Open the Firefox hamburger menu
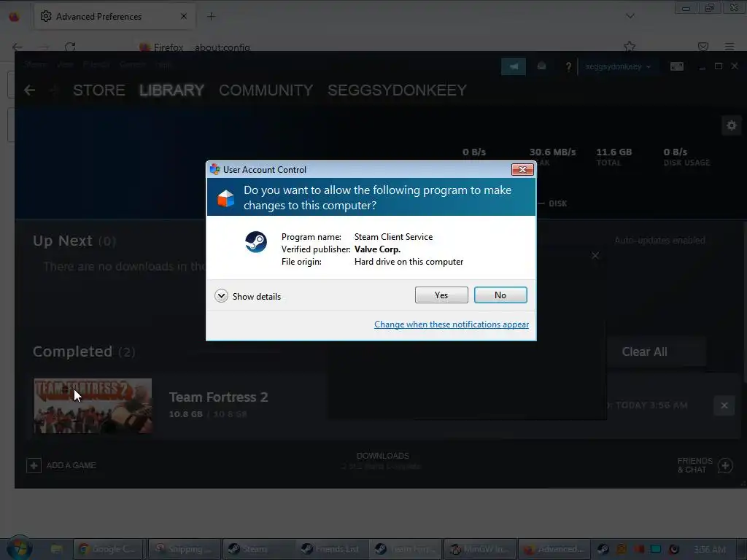 pos(729,47)
